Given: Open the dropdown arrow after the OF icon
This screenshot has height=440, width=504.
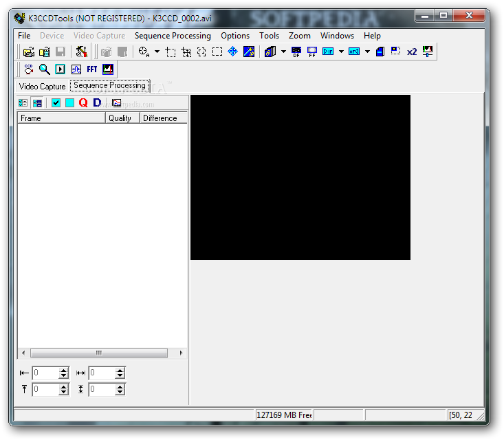Looking at the screenshot, I should [367, 52].
